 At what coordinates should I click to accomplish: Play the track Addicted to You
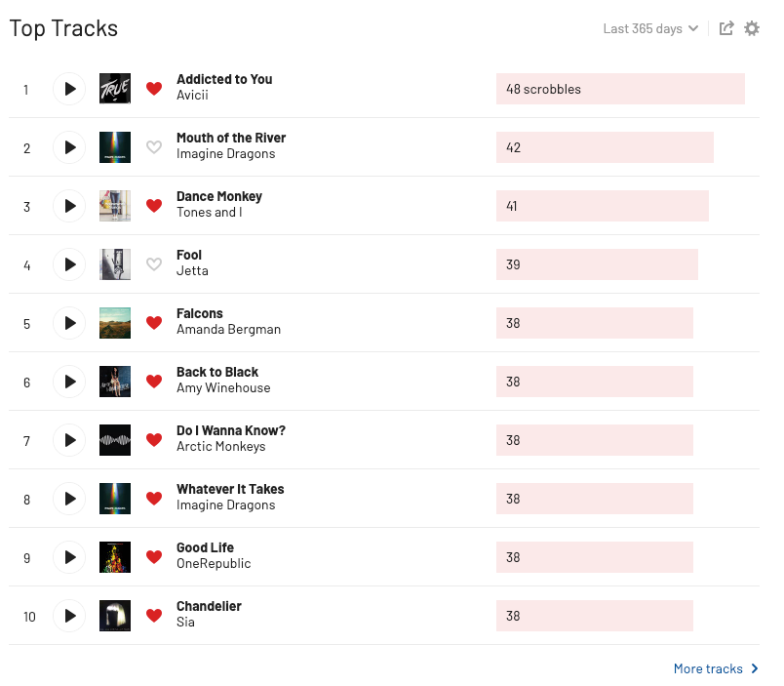point(69,89)
